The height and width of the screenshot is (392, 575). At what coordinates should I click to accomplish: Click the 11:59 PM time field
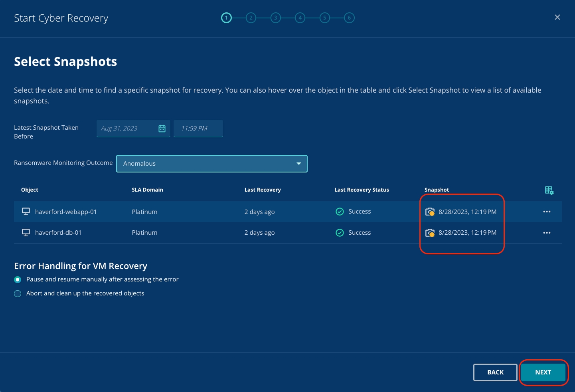pos(198,129)
